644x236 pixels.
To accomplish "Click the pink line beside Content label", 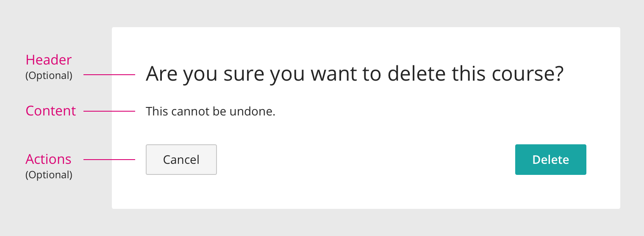I will (109, 111).
